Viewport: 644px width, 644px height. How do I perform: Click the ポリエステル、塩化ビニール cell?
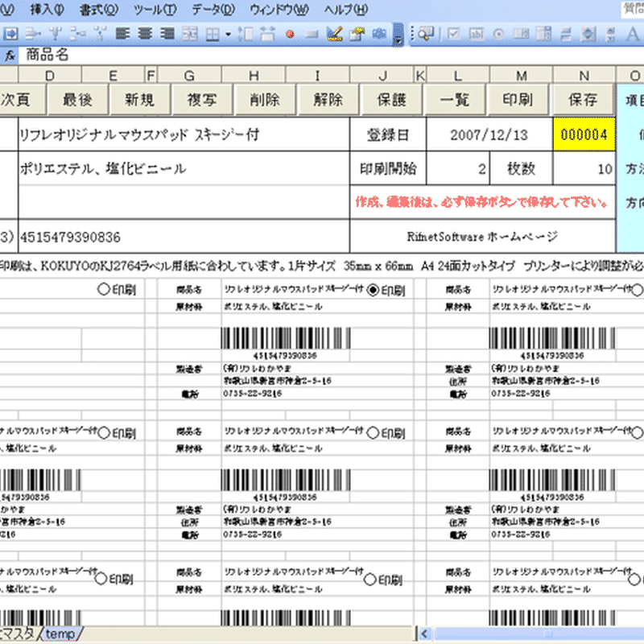184,168
